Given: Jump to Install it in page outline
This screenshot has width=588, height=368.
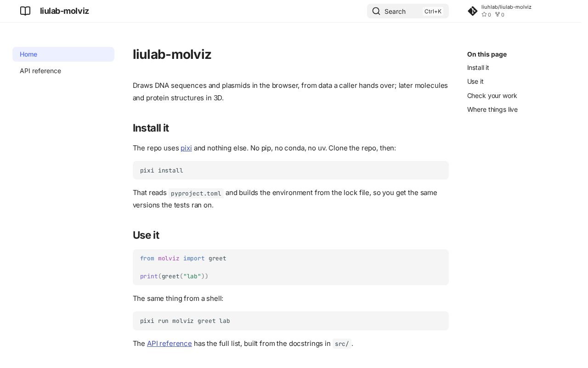Looking at the screenshot, I should point(478,68).
